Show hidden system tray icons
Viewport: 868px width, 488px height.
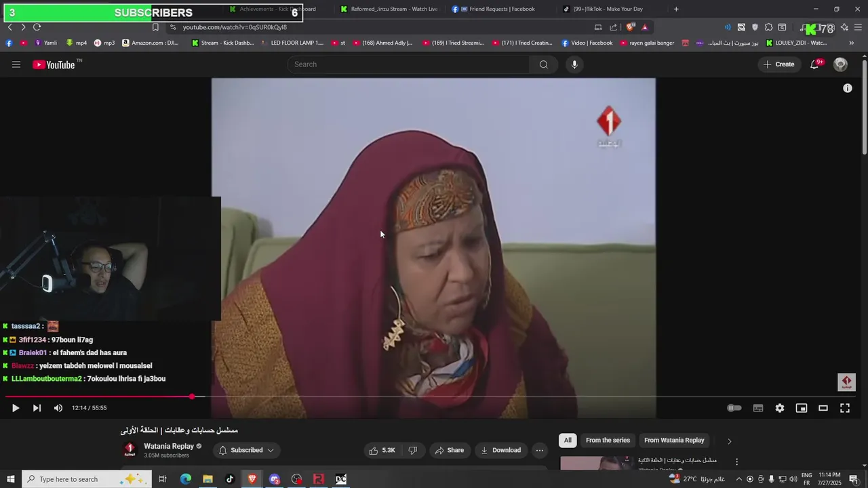tap(739, 479)
